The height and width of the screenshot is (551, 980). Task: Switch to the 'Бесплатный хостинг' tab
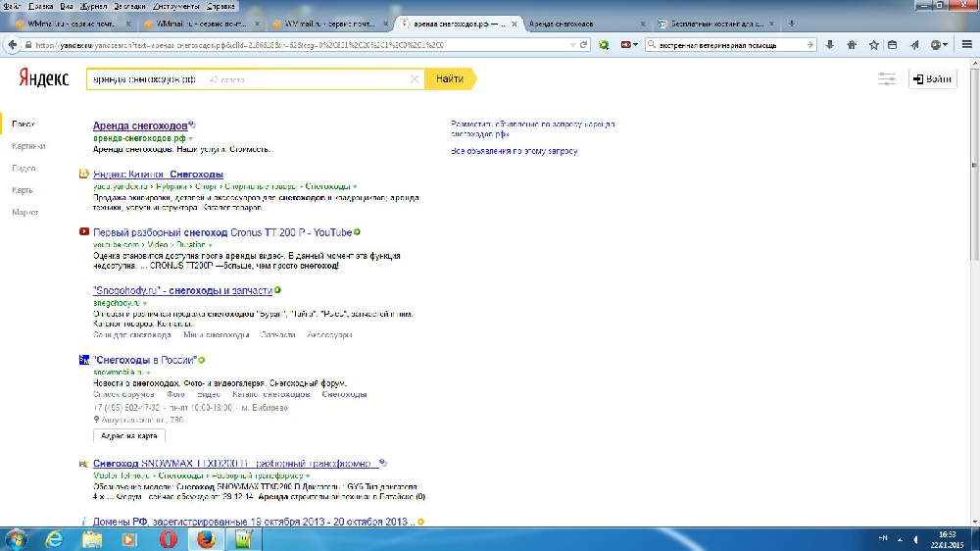715,24
